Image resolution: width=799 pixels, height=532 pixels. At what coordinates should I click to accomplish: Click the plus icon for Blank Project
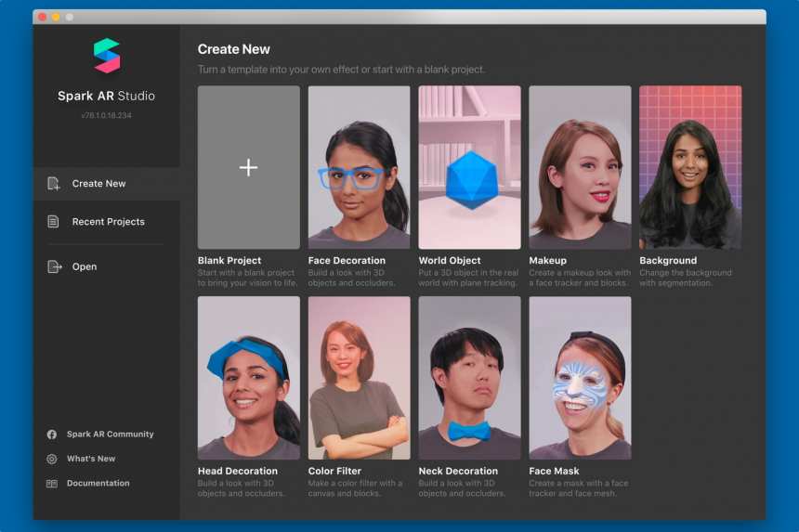[248, 167]
